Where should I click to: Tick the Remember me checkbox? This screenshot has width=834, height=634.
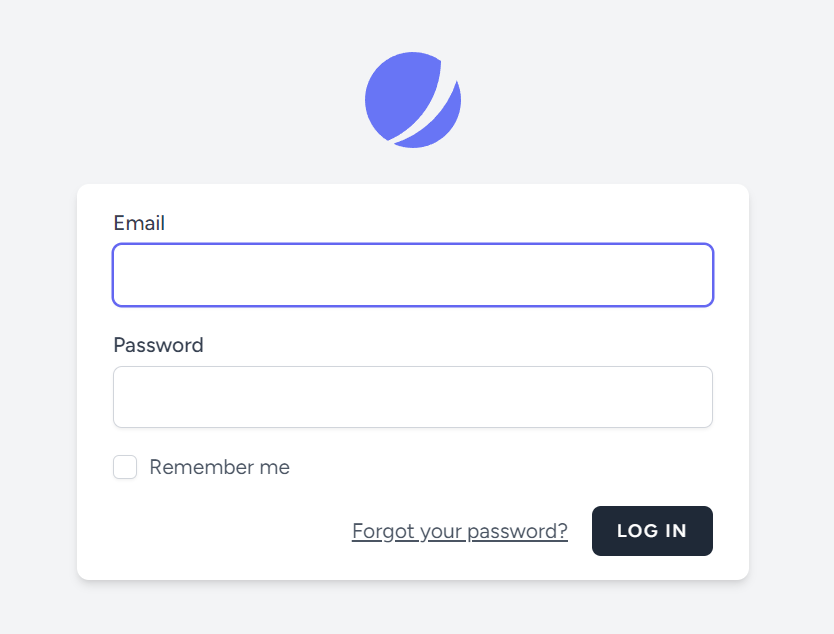(125, 467)
